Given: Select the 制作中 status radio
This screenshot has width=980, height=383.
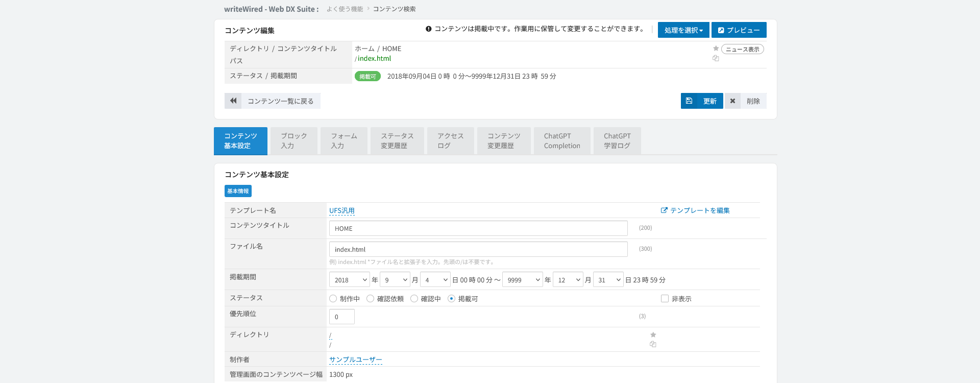Looking at the screenshot, I should coord(333,299).
